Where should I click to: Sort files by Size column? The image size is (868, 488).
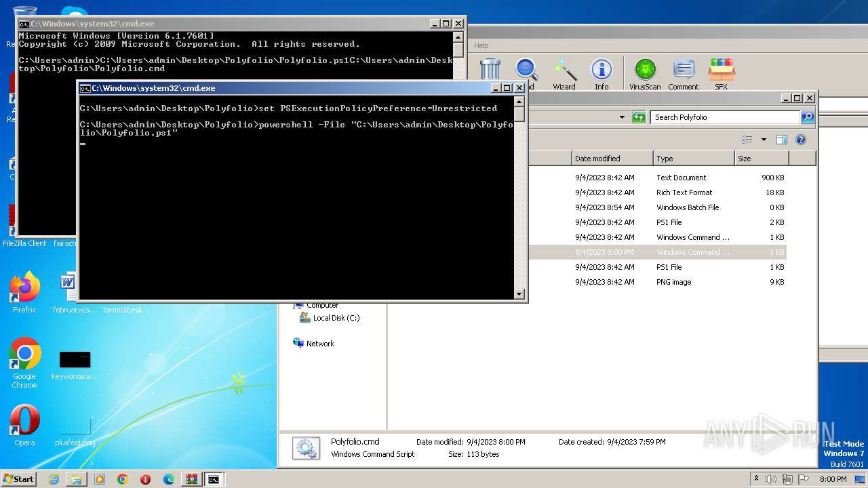(762, 159)
